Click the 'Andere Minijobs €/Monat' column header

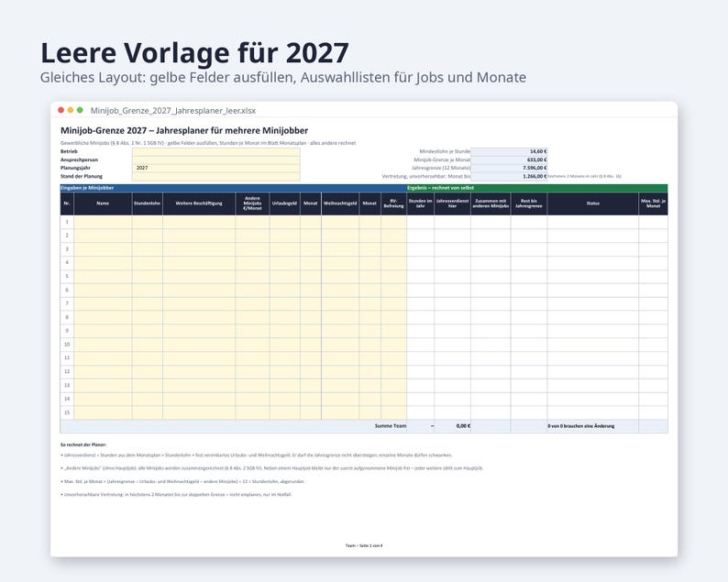point(252,203)
